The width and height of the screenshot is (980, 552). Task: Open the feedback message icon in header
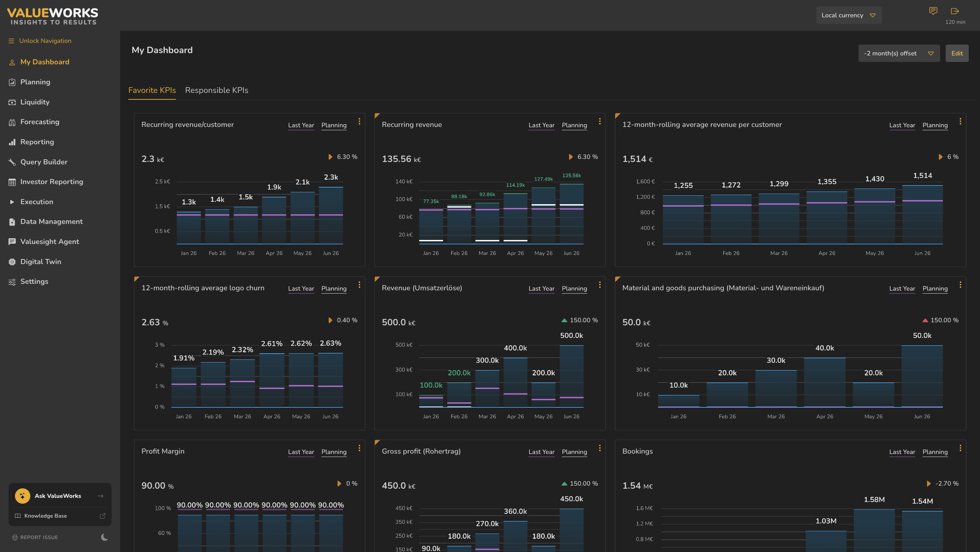pyautogui.click(x=933, y=11)
